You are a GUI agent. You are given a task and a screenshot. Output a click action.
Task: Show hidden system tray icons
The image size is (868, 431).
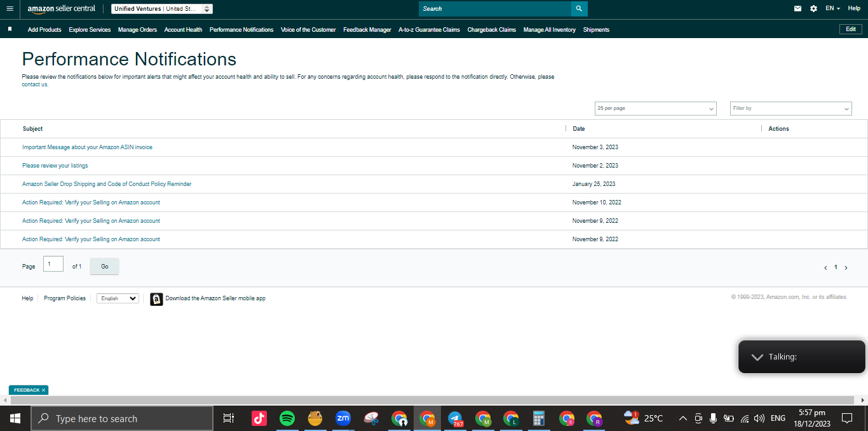click(683, 419)
